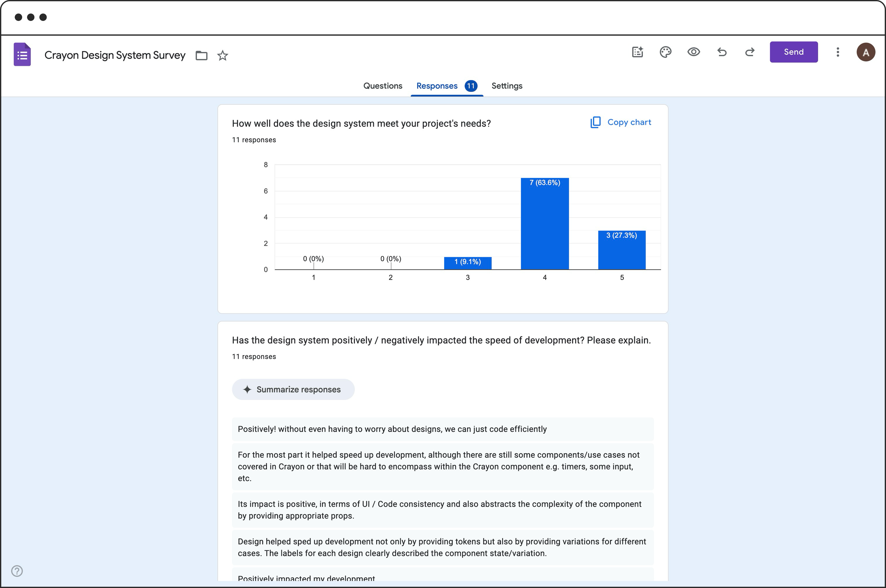
Task: Summarize responses with AI
Action: click(x=293, y=389)
